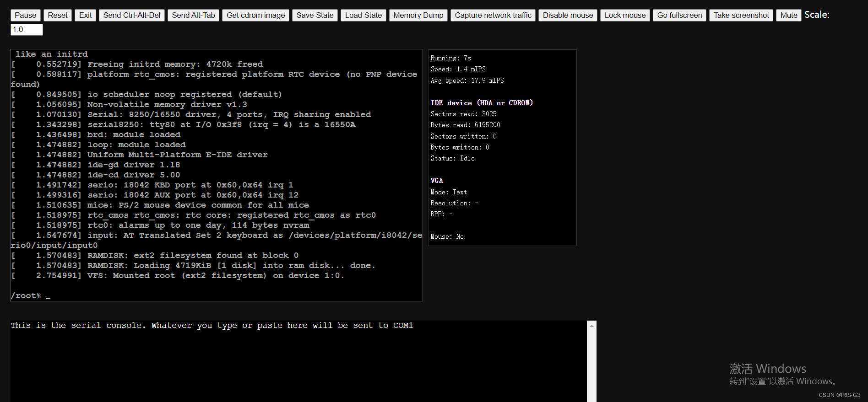Disable mouse input
This screenshot has height=402, width=868.
pos(568,15)
